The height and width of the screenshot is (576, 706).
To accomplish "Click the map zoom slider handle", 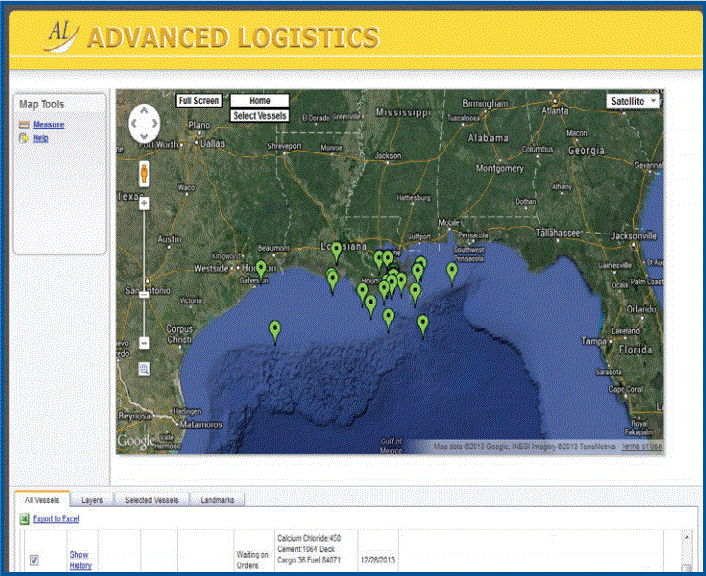I will [144, 294].
